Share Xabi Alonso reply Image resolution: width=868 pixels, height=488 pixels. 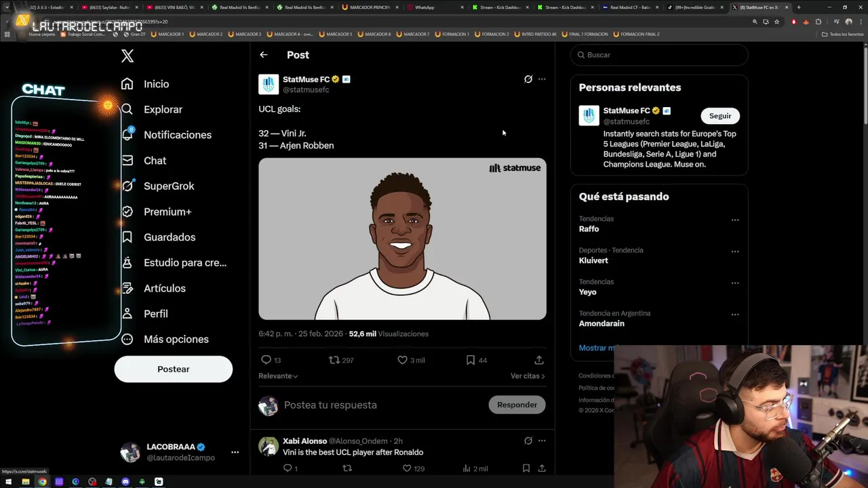click(542, 468)
